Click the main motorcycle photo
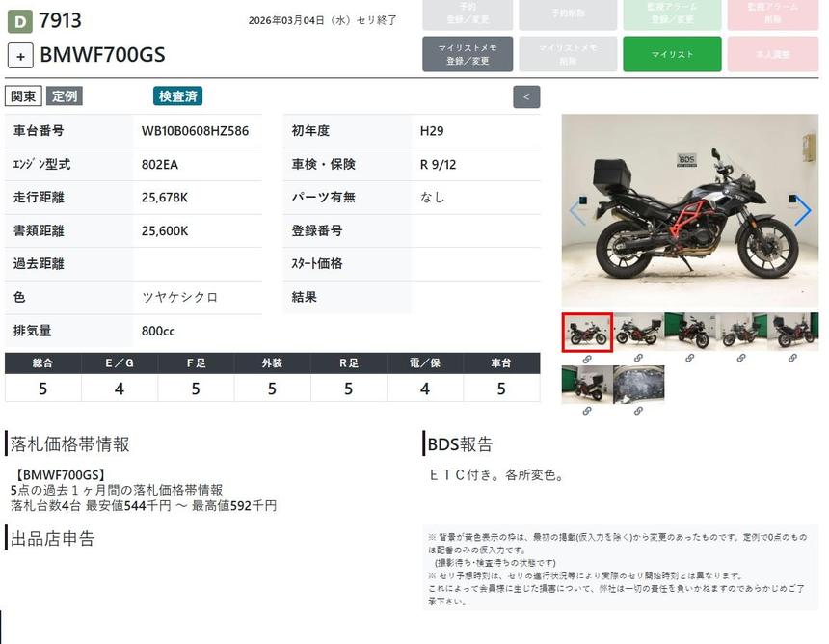The height and width of the screenshot is (644, 829). [689, 211]
